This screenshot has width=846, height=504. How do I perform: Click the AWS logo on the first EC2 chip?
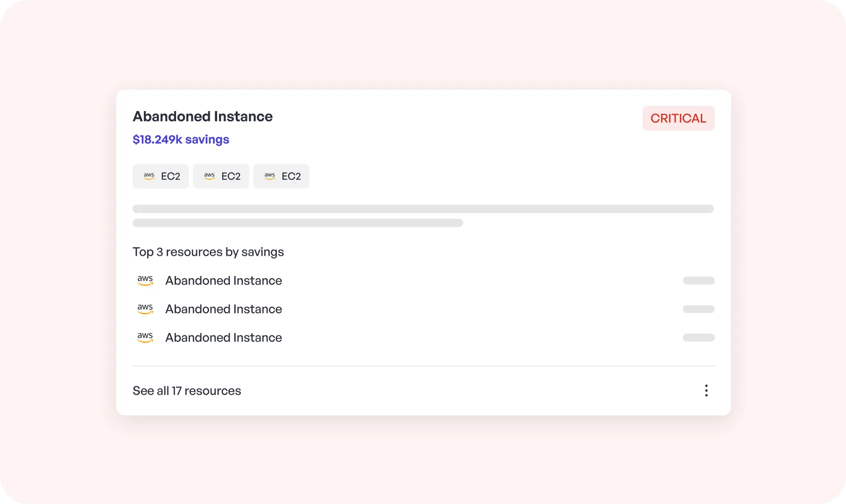149,176
